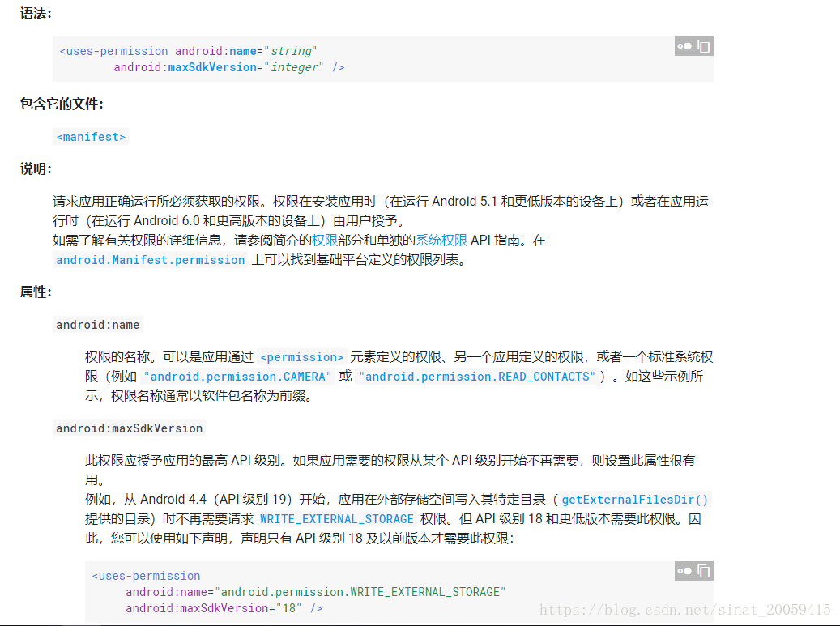Click <uses-permission in syntax code block
840x626 pixels.
[113, 51]
